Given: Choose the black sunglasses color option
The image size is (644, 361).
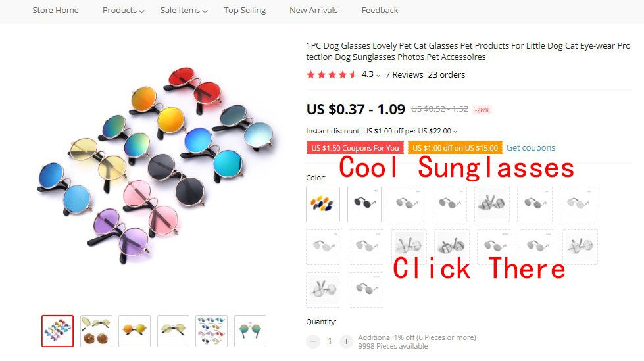Looking at the screenshot, I should click(364, 204).
